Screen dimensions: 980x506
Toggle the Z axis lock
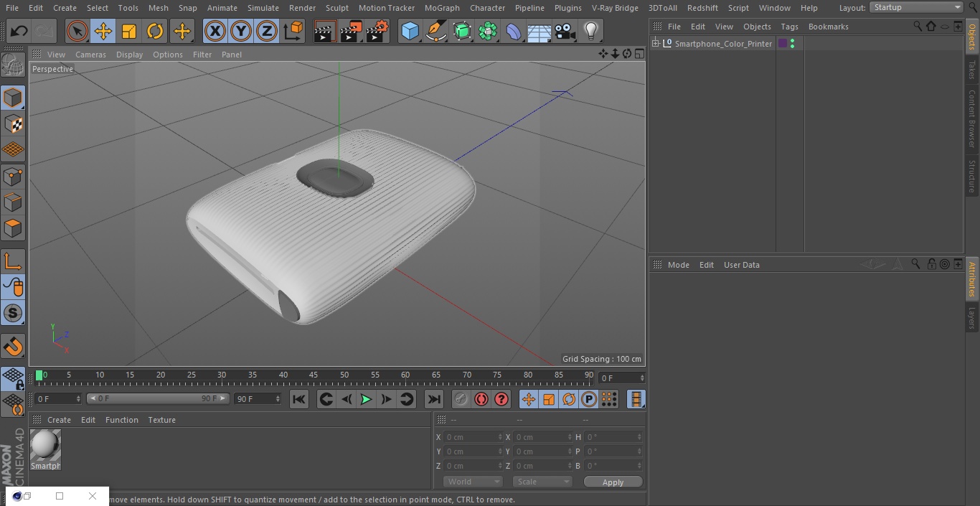(267, 32)
